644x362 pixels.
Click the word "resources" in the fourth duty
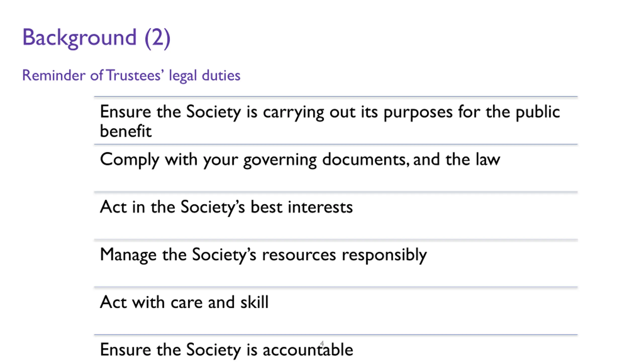(x=299, y=255)
